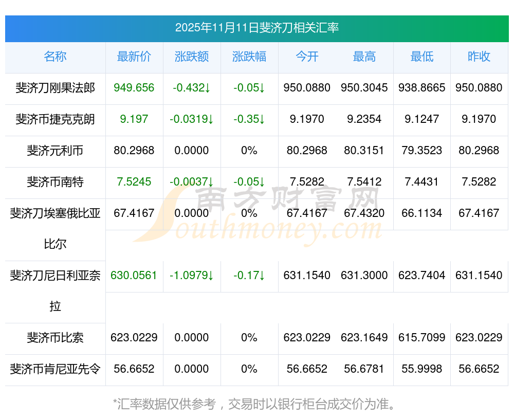Select the 涨跌额 column header
Screen dimensions: 514x420
click(192, 57)
